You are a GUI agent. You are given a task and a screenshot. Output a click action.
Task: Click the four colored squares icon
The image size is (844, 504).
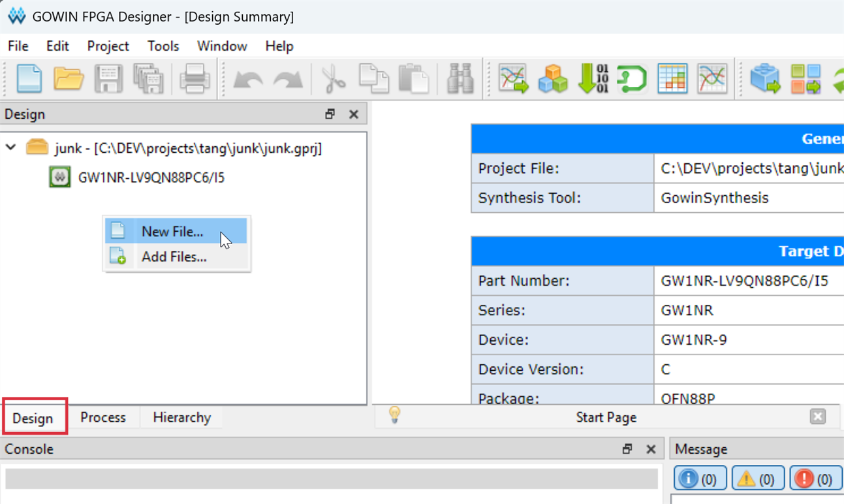[805, 78]
